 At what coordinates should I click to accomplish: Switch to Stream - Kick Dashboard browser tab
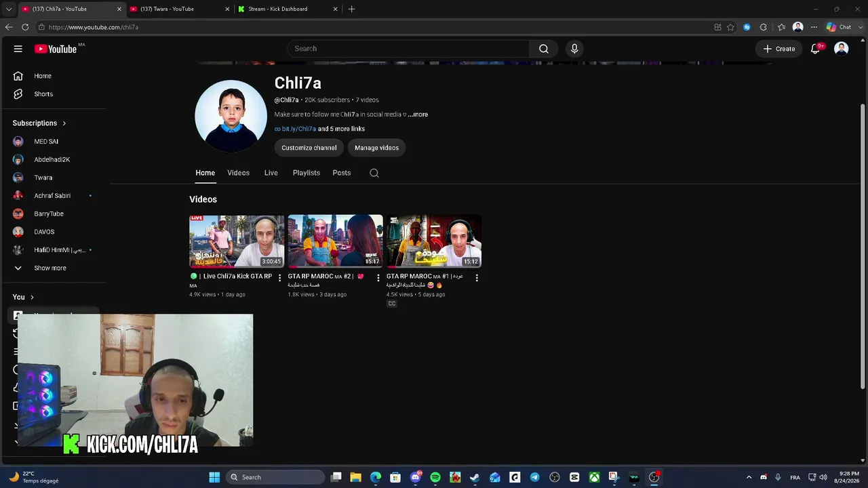click(288, 9)
